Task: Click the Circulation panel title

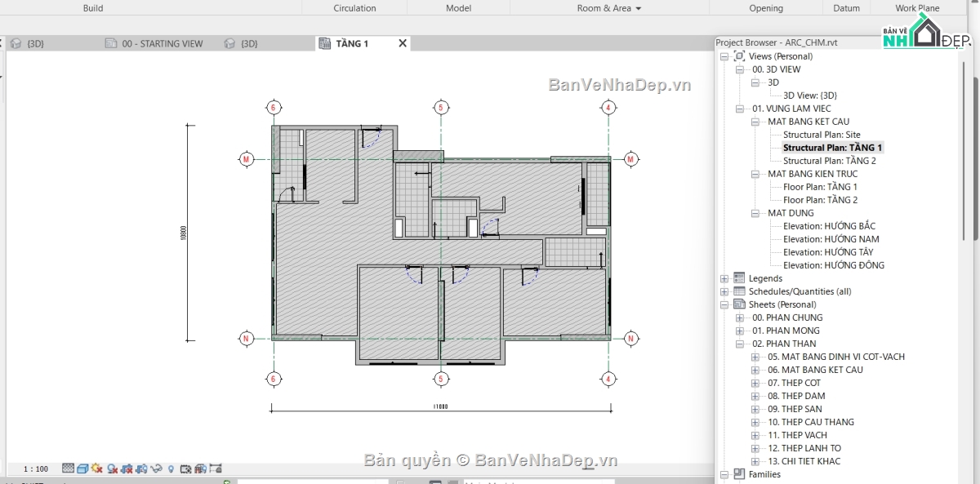Action: pos(354,8)
